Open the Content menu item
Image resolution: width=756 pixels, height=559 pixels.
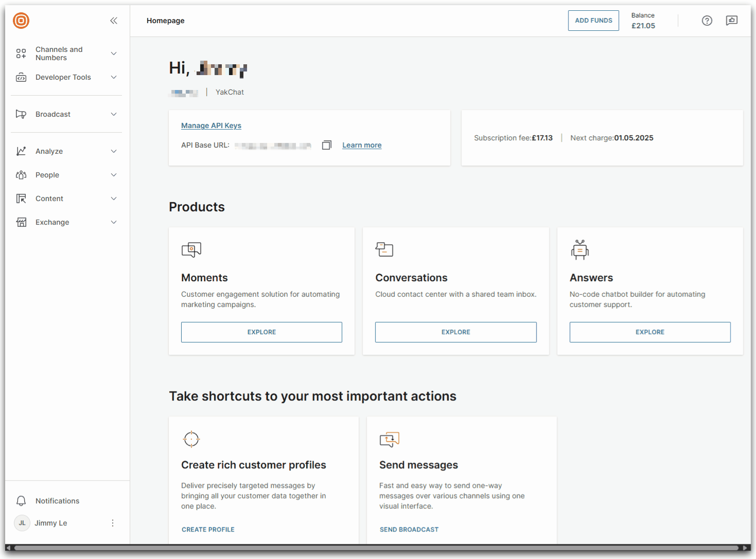(x=66, y=199)
